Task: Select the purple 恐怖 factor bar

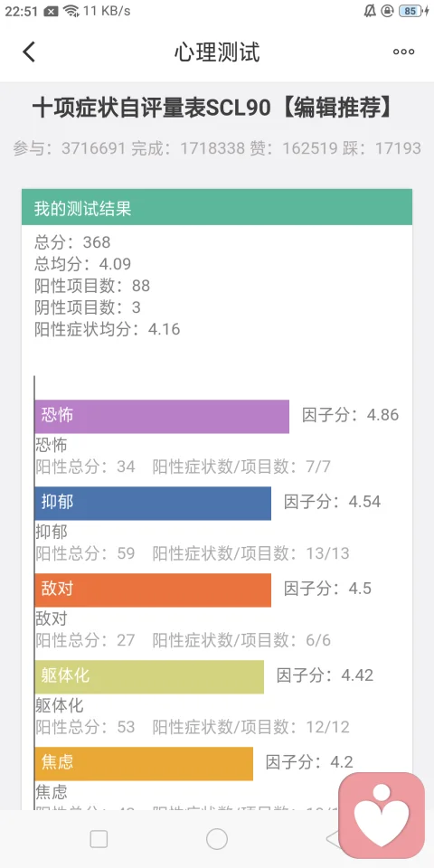Action: tap(162, 416)
